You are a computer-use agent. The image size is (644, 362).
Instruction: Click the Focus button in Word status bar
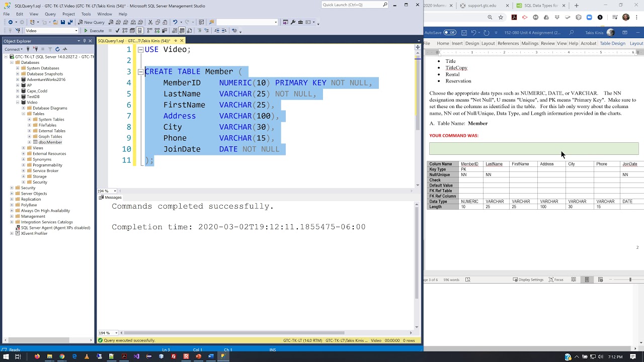[x=556, y=280]
